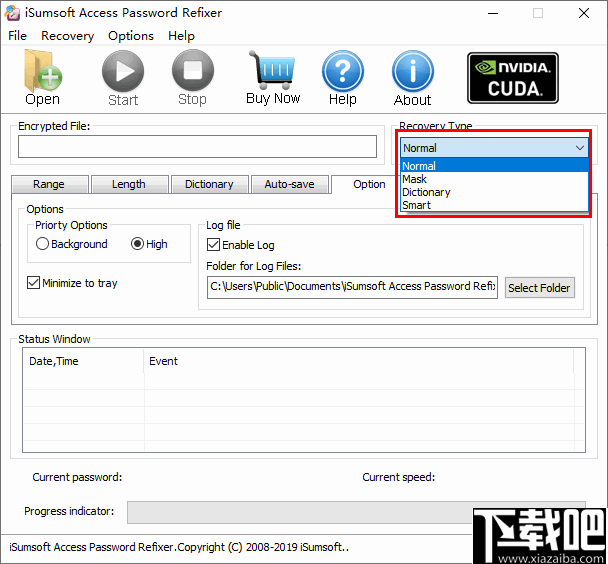Select the Background priority radio button
This screenshot has height=564, width=608.
tap(42, 244)
